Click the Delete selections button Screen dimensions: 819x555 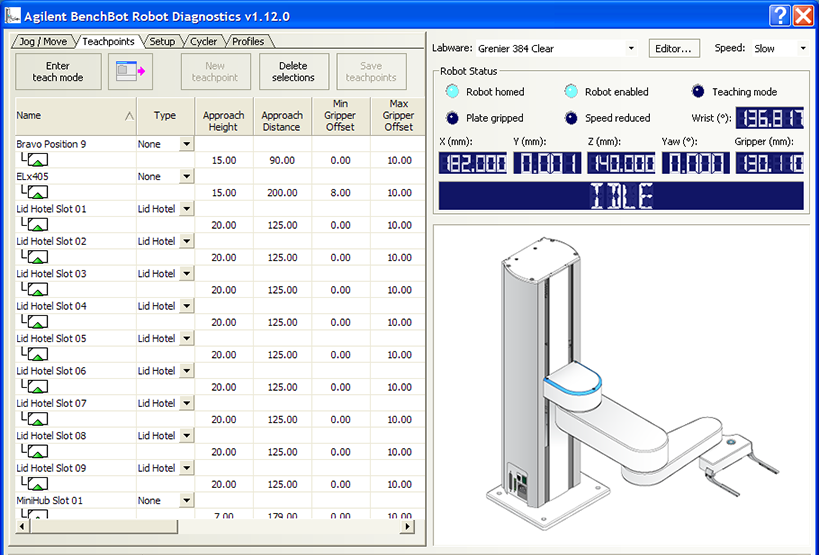tap(293, 71)
